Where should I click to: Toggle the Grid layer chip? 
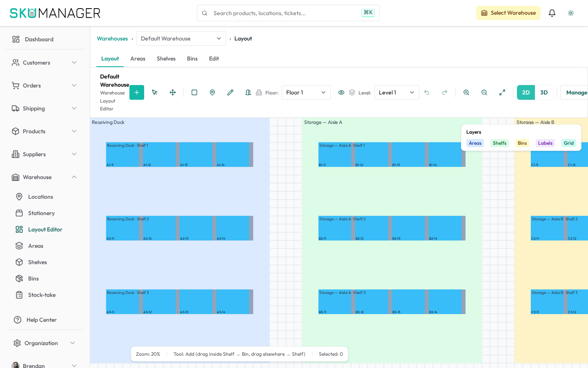click(568, 143)
